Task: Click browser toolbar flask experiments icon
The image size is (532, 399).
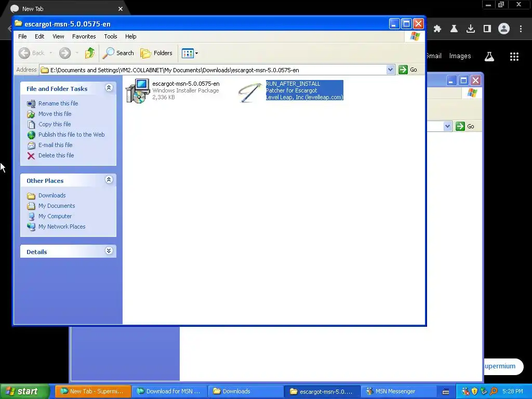Action: tap(454, 29)
